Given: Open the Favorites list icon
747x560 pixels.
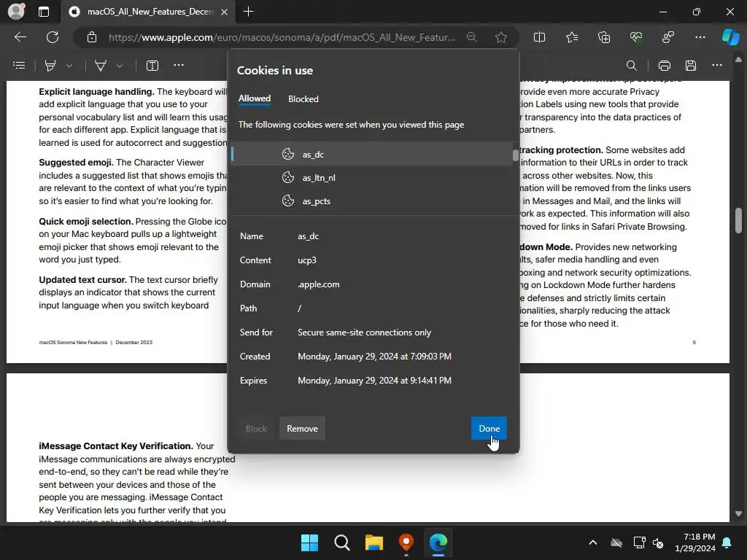Looking at the screenshot, I should tap(572, 37).
